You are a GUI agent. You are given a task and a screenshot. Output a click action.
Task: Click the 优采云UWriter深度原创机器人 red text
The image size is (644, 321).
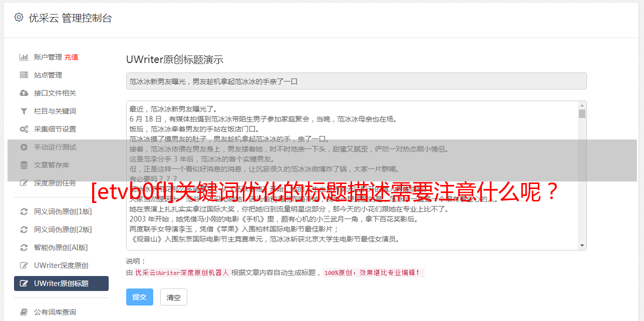coord(182,273)
